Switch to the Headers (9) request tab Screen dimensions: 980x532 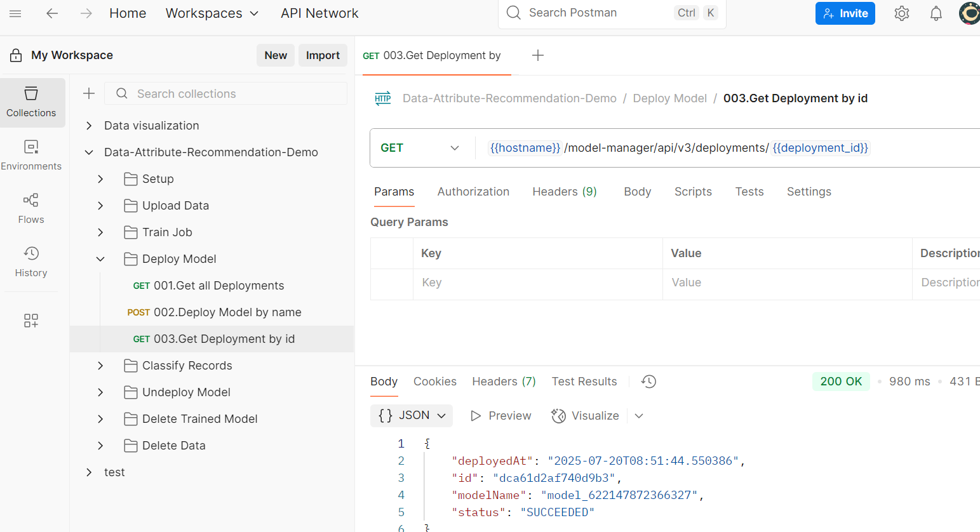pos(565,192)
